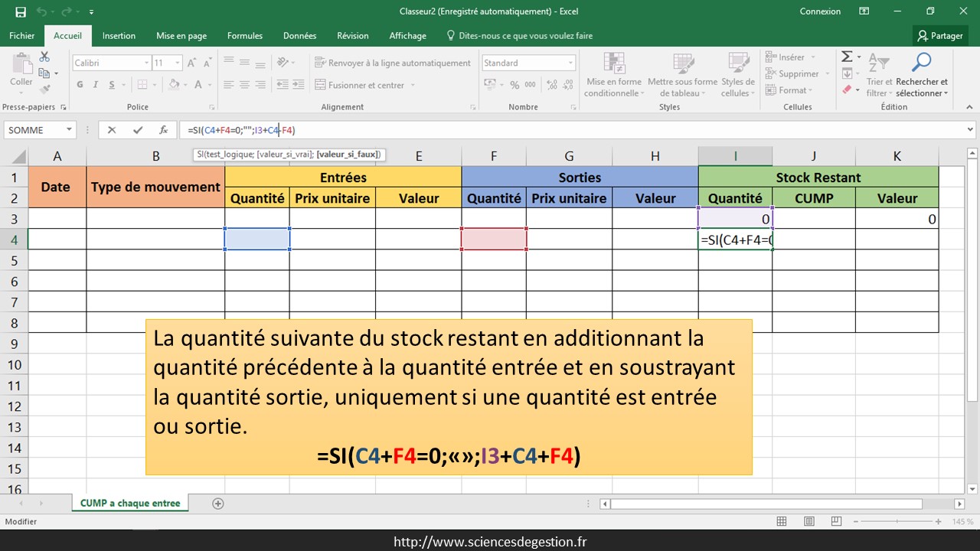Click the AutoSum sigma icon
Image resolution: width=980 pixels, height=551 pixels.
[847, 57]
